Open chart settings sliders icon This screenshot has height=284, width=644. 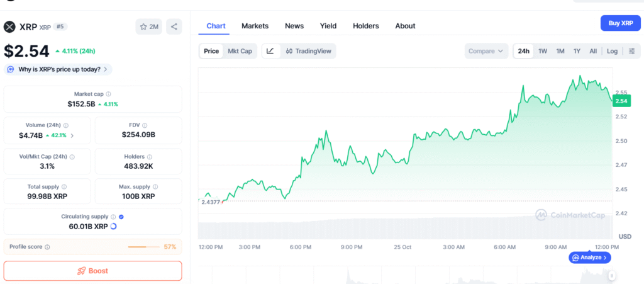click(631, 51)
